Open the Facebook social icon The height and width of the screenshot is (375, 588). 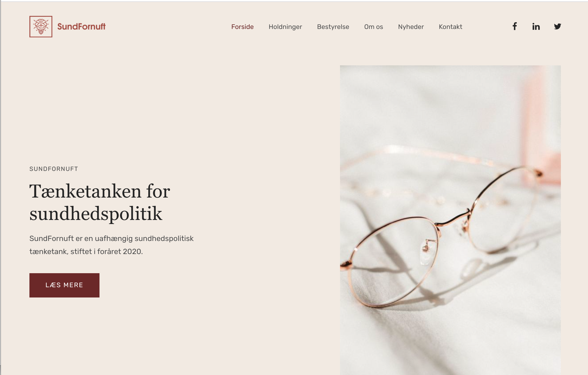(514, 26)
